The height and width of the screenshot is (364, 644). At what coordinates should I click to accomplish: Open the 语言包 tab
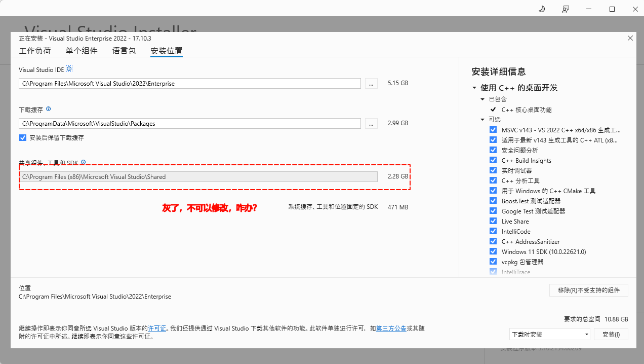point(124,51)
